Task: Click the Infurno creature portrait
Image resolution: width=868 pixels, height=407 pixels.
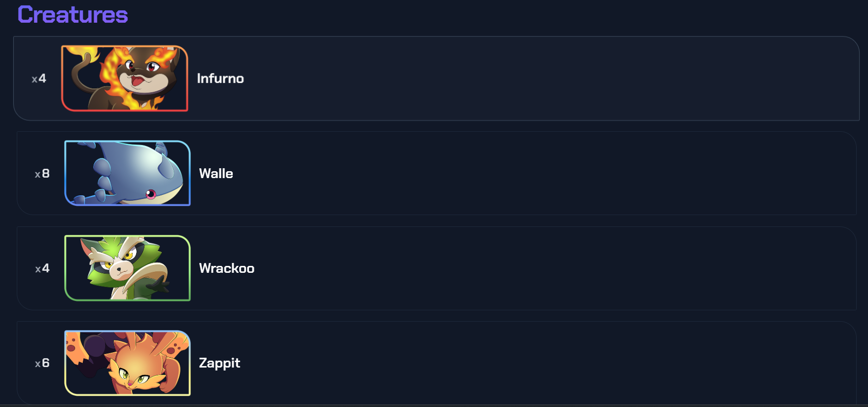Action: point(124,78)
